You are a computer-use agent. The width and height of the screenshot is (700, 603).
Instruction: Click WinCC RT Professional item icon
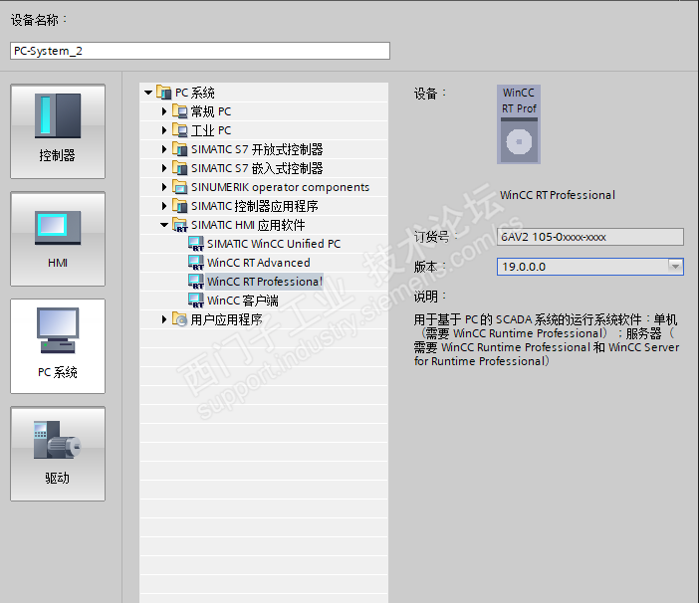(196, 282)
